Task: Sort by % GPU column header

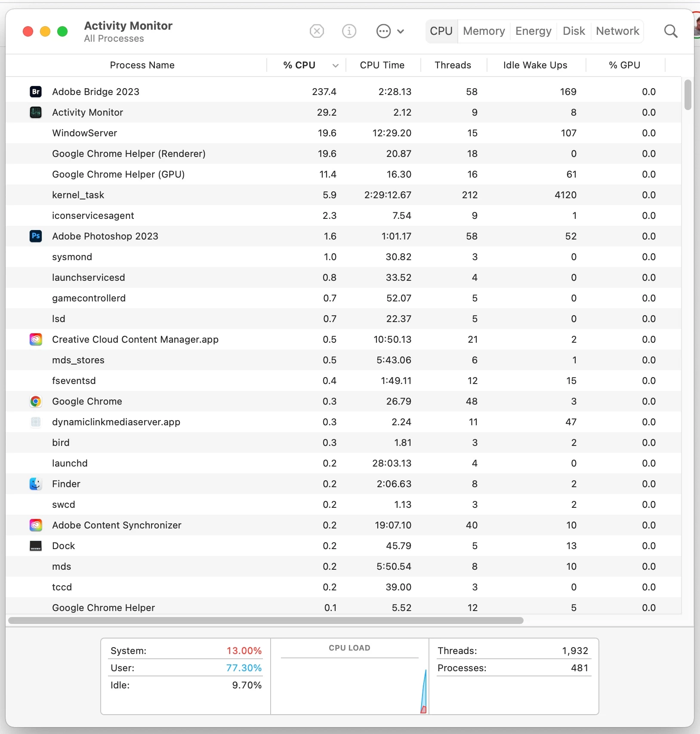Action: [624, 65]
